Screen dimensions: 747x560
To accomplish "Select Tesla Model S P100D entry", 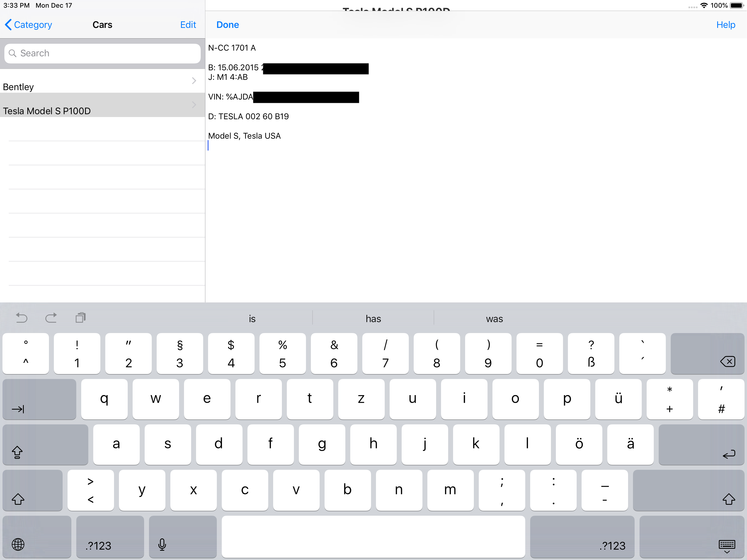I will click(102, 105).
